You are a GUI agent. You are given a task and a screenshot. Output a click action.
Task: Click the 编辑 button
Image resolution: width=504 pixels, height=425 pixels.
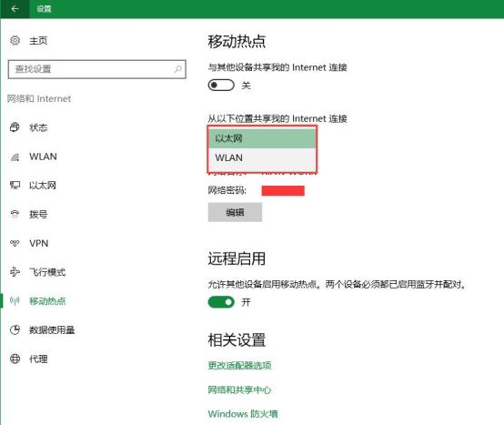235,212
